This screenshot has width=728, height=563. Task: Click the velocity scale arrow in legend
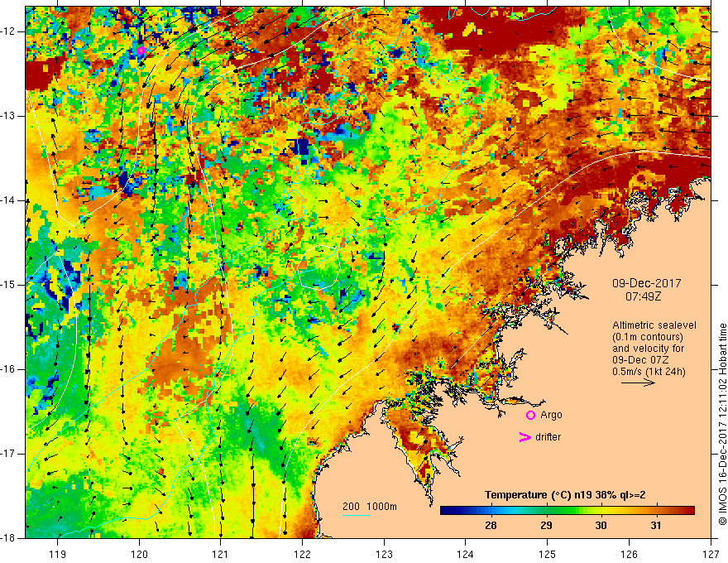click(638, 383)
